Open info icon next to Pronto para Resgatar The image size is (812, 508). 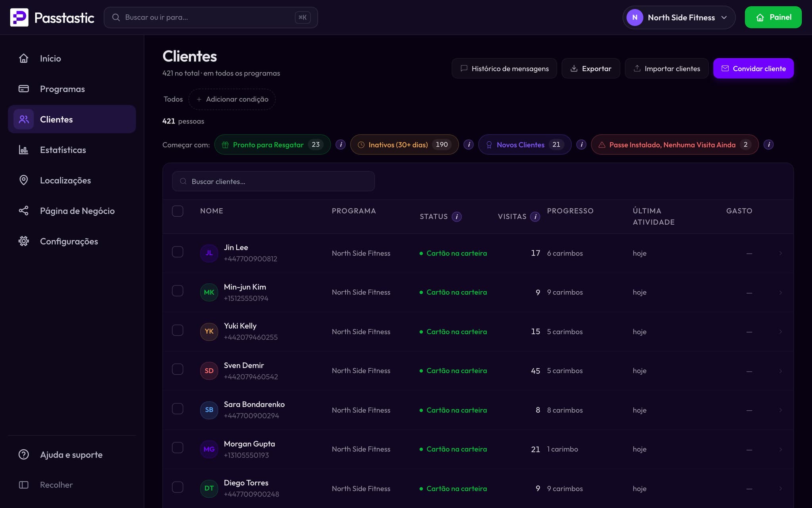tap(341, 145)
